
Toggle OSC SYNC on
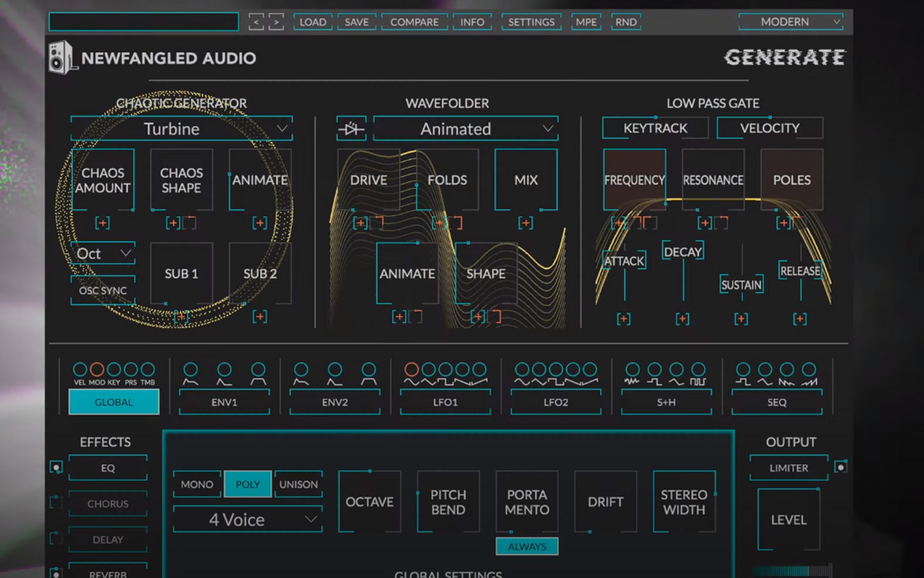[x=102, y=290]
